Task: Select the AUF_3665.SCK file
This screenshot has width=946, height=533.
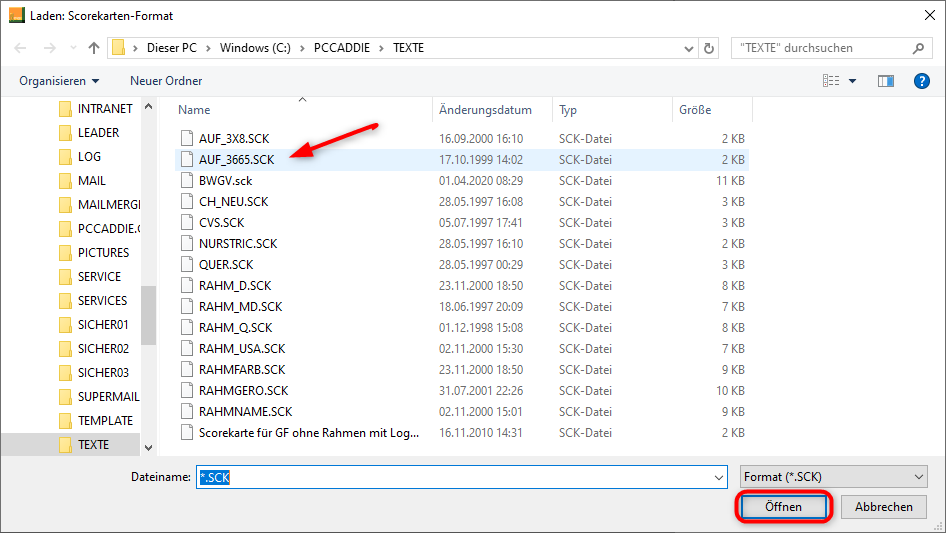Action: click(x=236, y=159)
